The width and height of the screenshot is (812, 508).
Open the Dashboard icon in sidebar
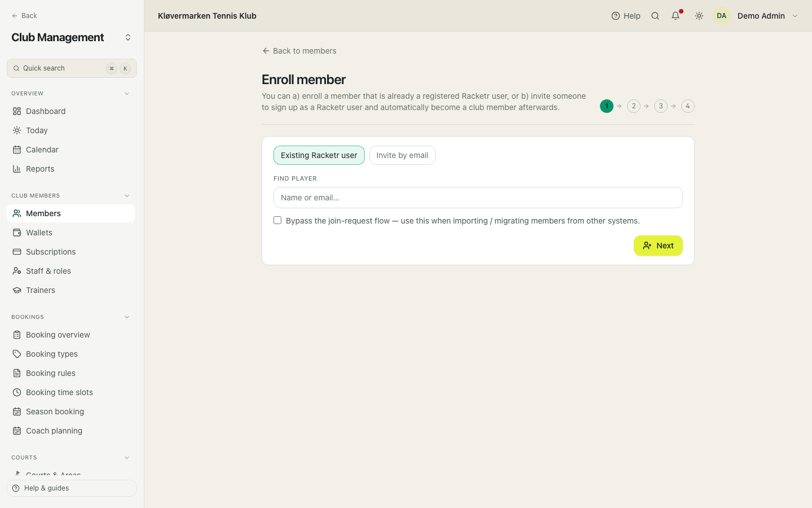[17, 111]
